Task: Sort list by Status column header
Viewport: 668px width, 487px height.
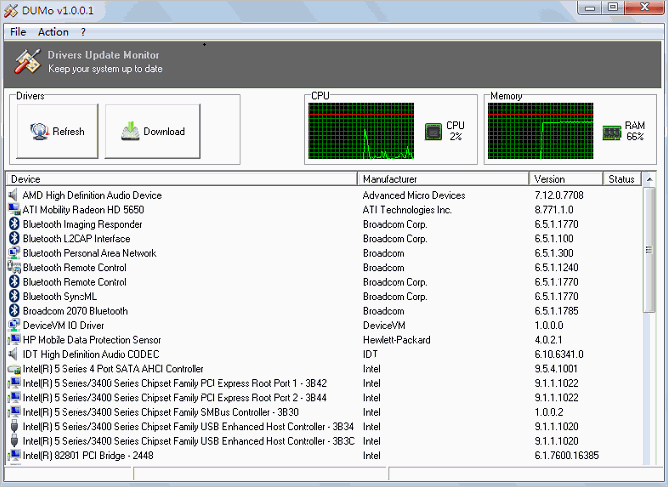Action: 622,179
